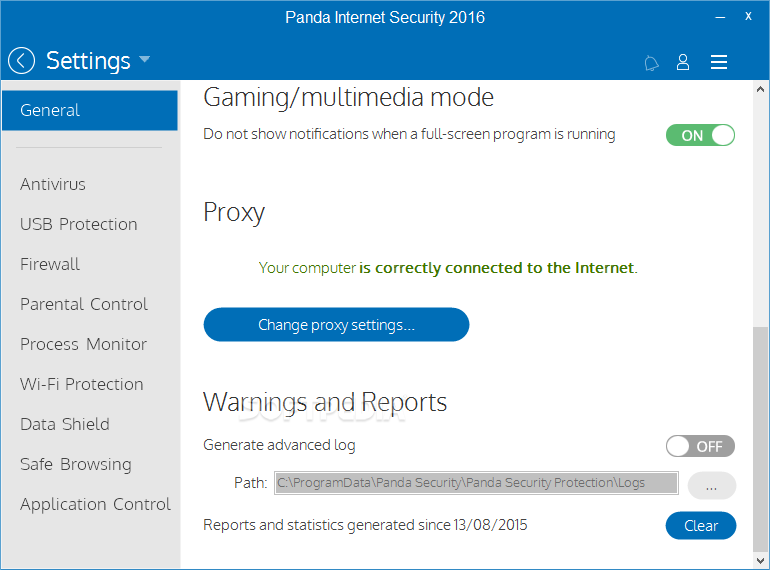Clear reports and statistics
Screen dimensions: 770x570
pos(701,526)
